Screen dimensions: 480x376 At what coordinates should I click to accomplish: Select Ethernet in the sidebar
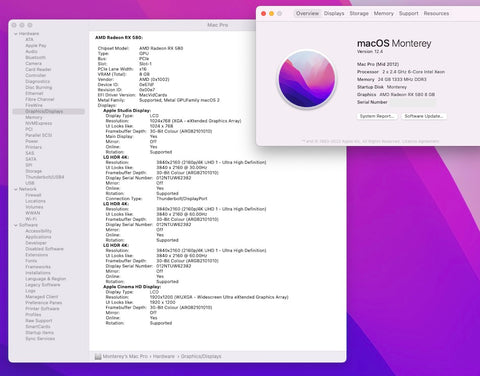tap(34, 93)
